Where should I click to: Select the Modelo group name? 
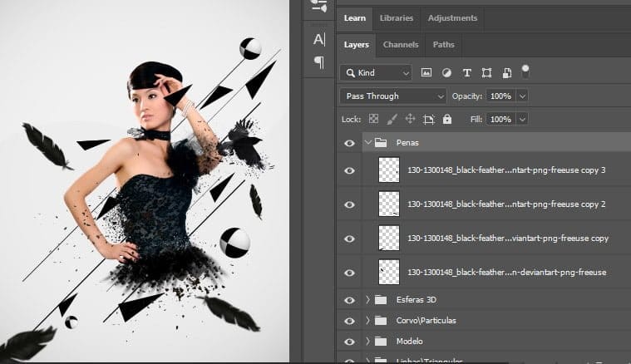pyautogui.click(x=409, y=342)
